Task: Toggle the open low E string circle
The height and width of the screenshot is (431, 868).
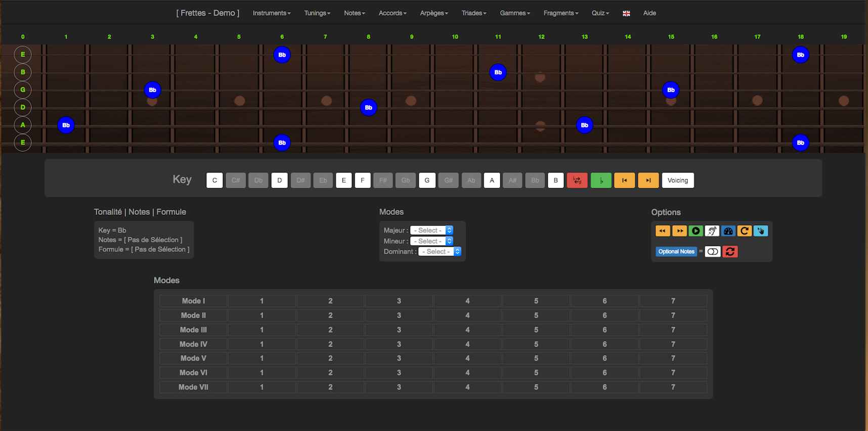Action: click(x=23, y=143)
